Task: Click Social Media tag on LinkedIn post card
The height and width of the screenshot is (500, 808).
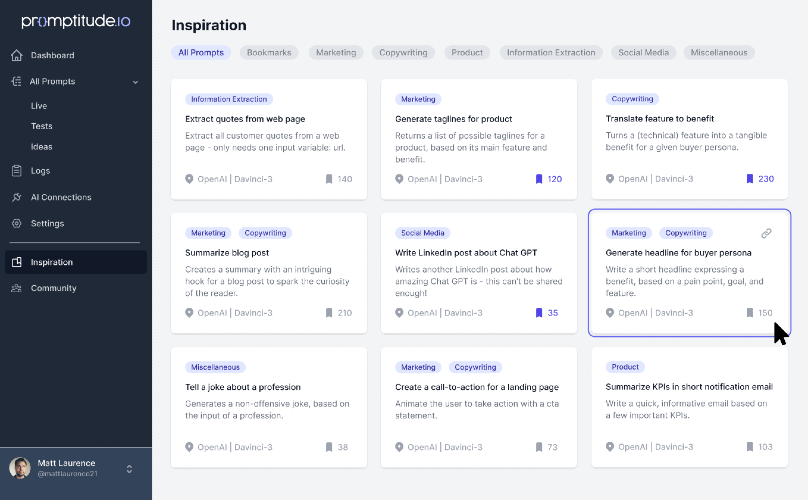Action: (x=423, y=233)
